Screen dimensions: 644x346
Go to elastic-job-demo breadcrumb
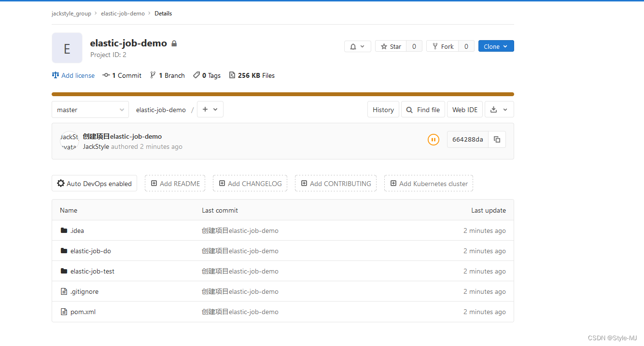pos(123,14)
